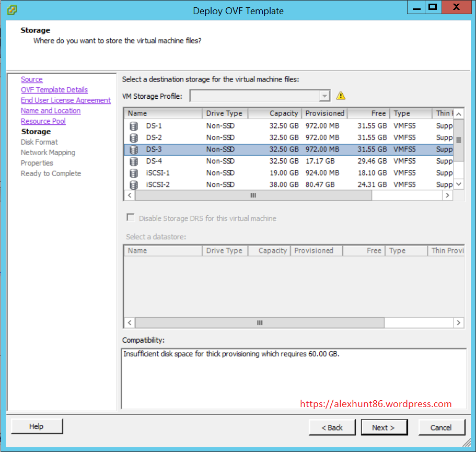Viewport: 476px width, 453px height.
Task: Open End User License Agreement step
Action: (x=66, y=100)
